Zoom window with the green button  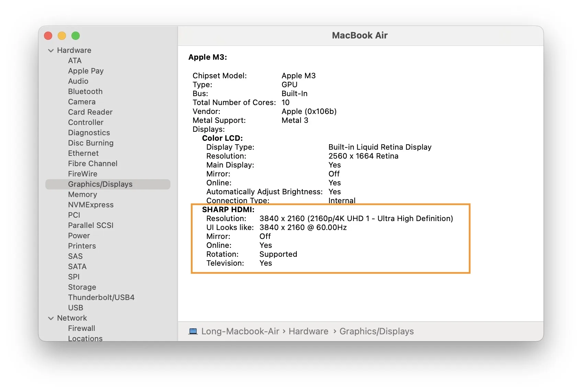[x=76, y=36]
